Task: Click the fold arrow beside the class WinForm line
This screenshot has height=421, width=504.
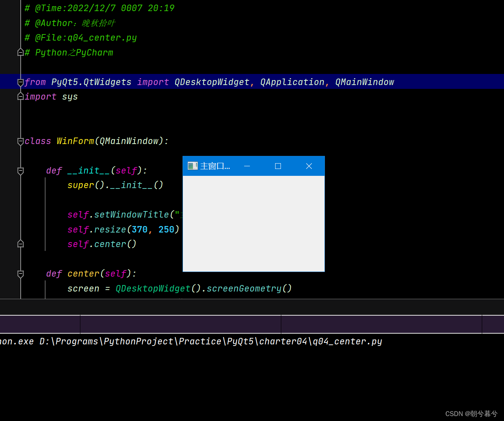Action: (x=20, y=141)
